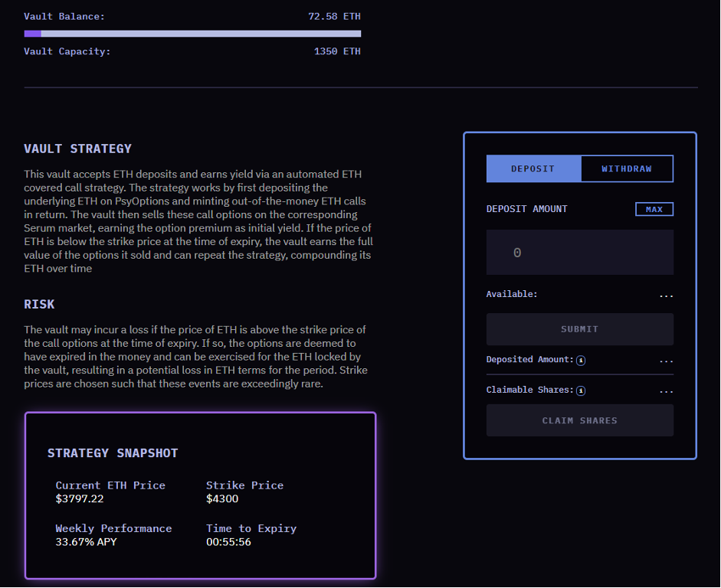Focus the deposit amount input field
The height and width of the screenshot is (588, 721).
pyautogui.click(x=579, y=253)
